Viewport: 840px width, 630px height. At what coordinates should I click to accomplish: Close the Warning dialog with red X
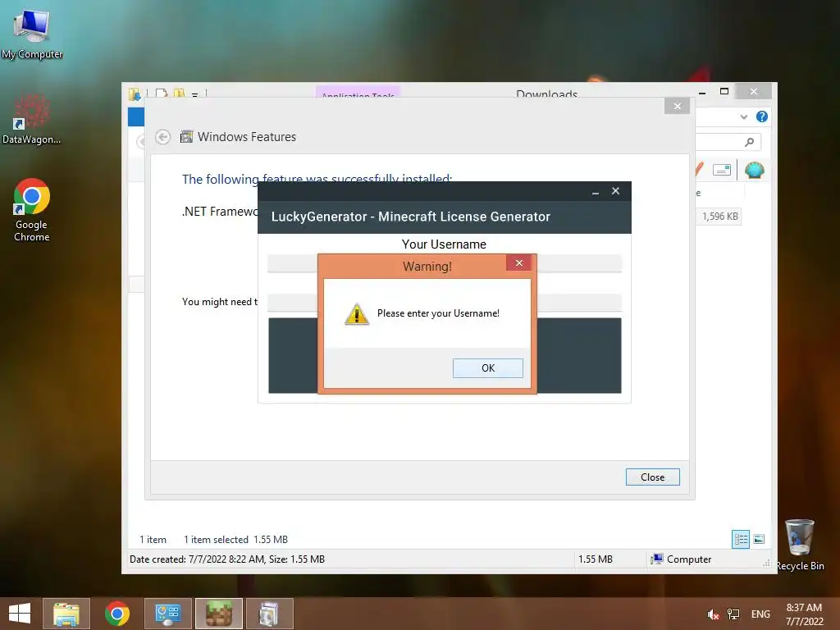[x=518, y=262]
